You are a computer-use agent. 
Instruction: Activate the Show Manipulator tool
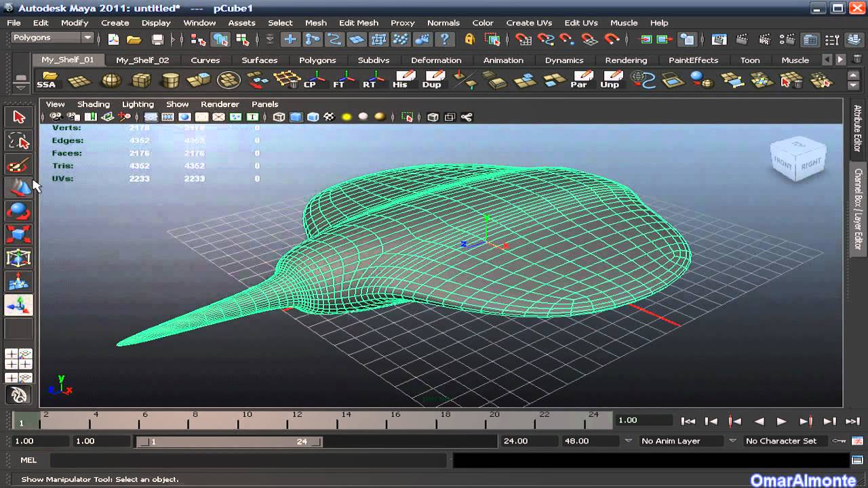click(x=18, y=305)
